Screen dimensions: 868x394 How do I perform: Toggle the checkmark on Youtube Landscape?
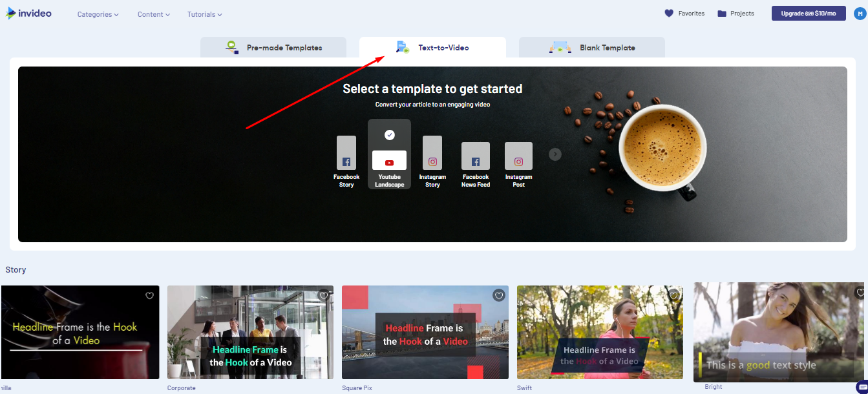click(x=389, y=135)
